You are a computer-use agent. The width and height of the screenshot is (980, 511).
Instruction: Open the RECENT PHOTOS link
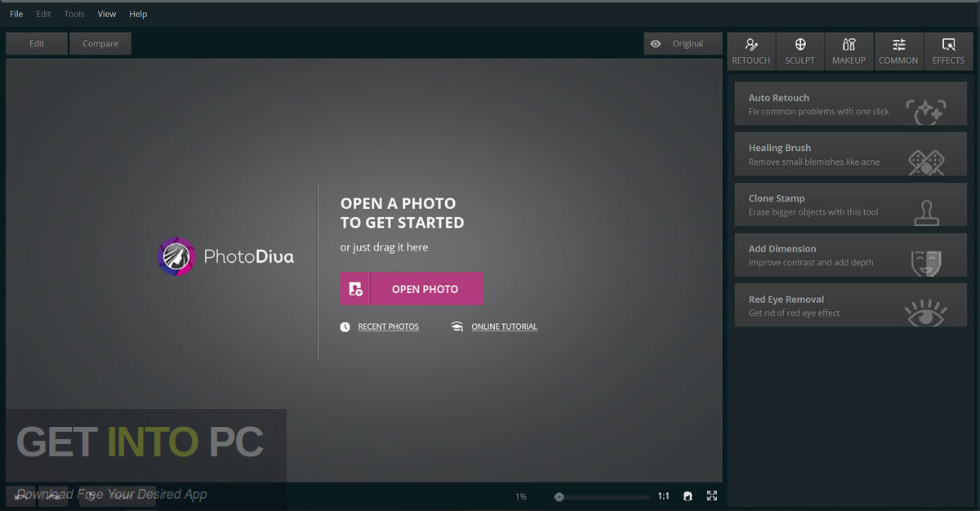[x=388, y=327]
